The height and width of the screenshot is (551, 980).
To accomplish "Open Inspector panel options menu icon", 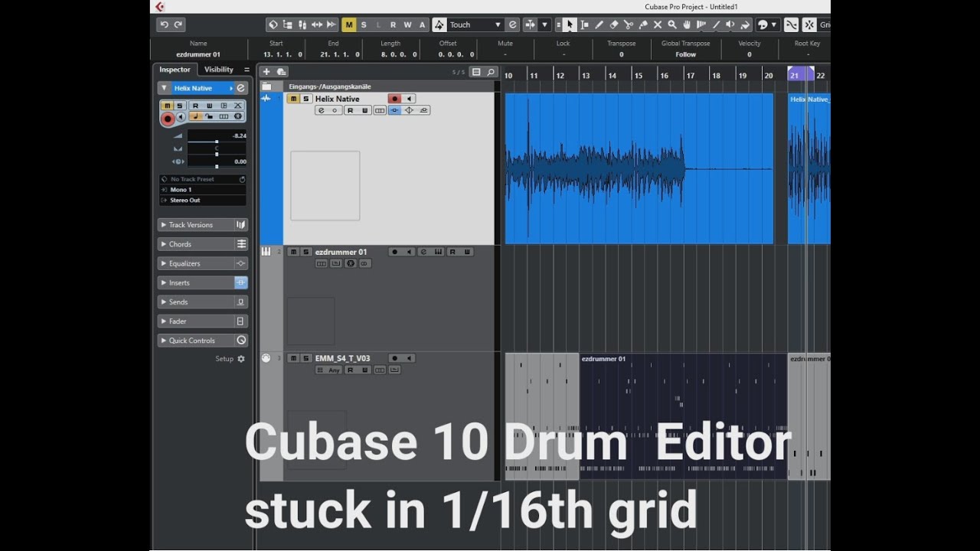I will point(247,70).
